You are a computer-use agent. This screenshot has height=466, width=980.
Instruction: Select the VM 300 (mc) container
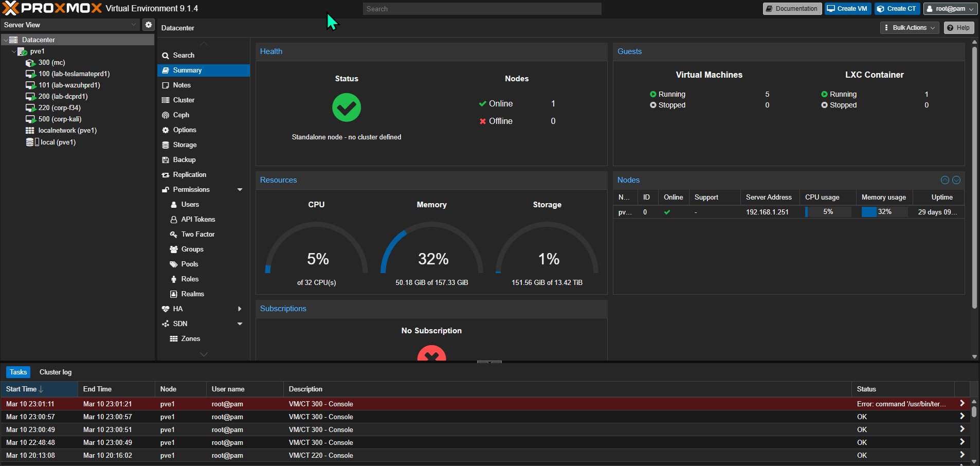click(51, 62)
